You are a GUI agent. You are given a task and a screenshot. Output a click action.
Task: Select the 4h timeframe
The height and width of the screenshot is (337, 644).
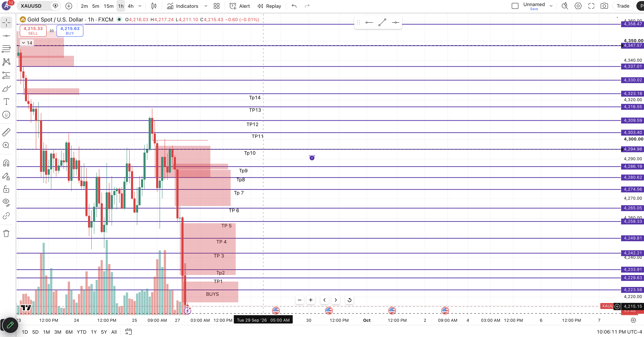tap(130, 6)
